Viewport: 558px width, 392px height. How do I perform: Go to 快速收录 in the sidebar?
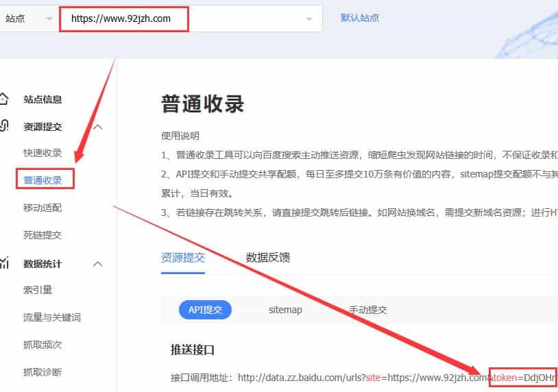click(43, 153)
